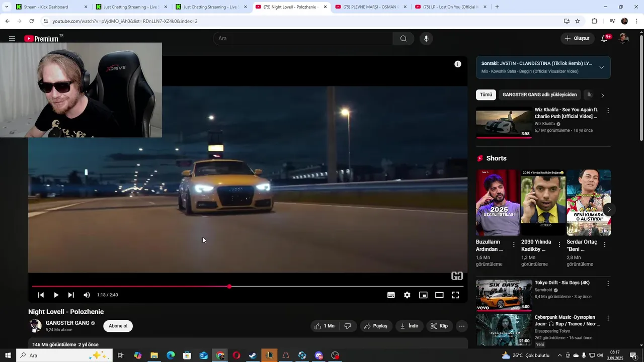Screen dimensions: 644x362
Task: Start voice search with microphone icon
Action: tap(426, 39)
